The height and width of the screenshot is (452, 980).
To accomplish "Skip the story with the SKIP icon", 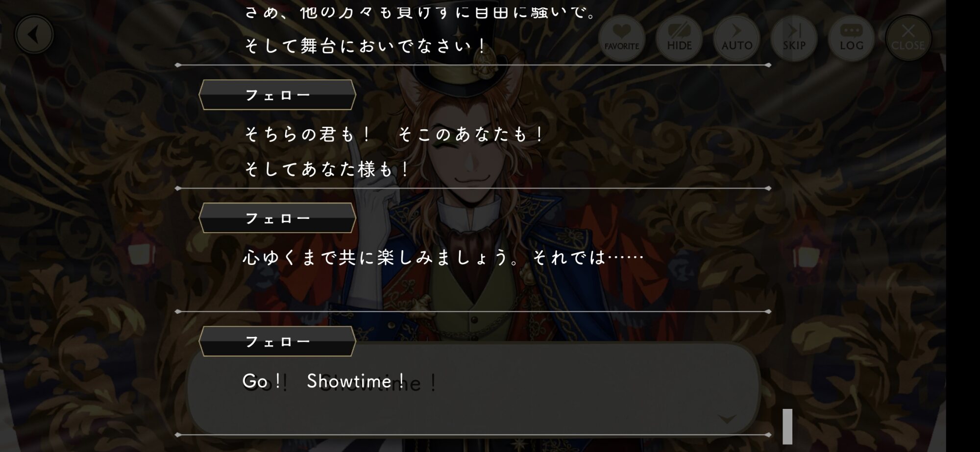I will [x=794, y=38].
